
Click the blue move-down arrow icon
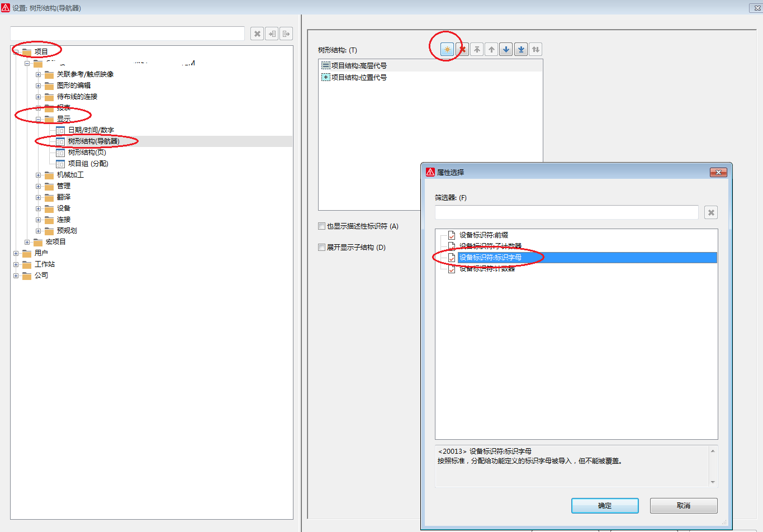pyautogui.click(x=506, y=49)
